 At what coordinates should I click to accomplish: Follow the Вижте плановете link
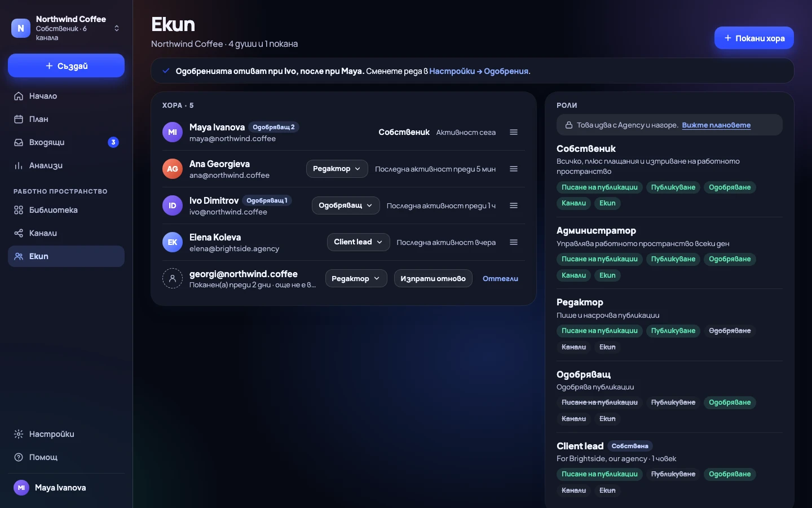[716, 125]
